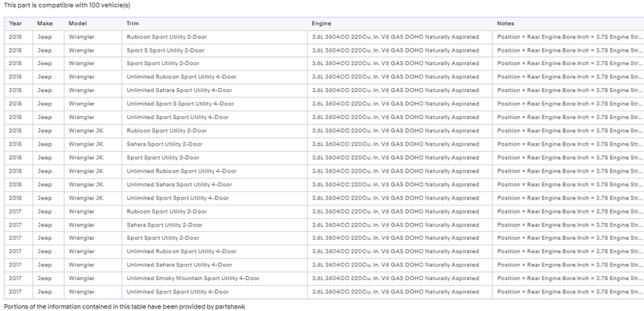Viewport: 644px width, 311px height.
Task: Click the 2018 Wrangler JK Sahara 2-Door trim
Action: (x=164, y=144)
